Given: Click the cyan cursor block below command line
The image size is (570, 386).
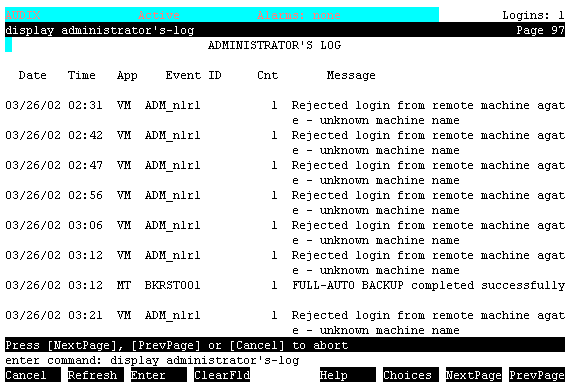Looking at the screenshot, I should coord(8,45).
